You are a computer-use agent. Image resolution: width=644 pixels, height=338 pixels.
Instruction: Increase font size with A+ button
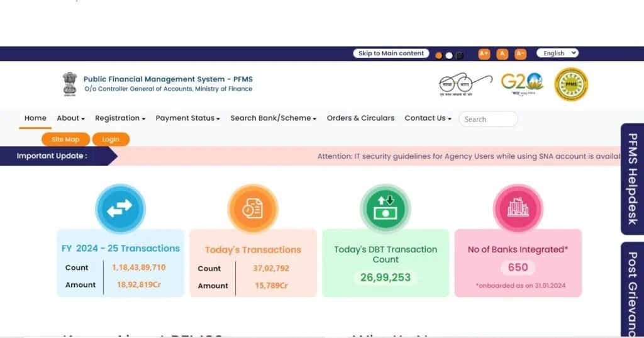click(x=484, y=54)
